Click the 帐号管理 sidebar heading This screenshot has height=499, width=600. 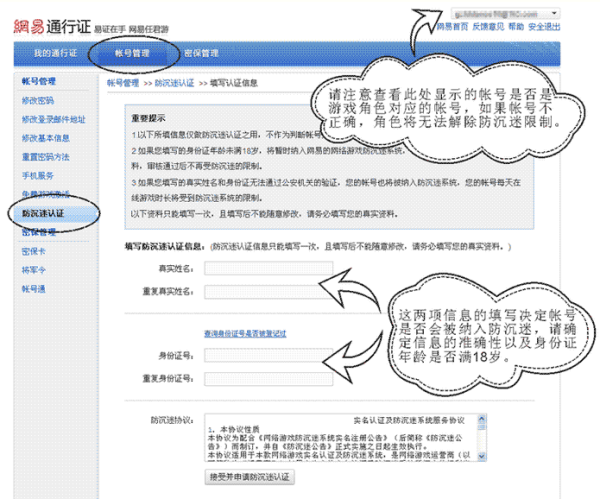(x=39, y=81)
